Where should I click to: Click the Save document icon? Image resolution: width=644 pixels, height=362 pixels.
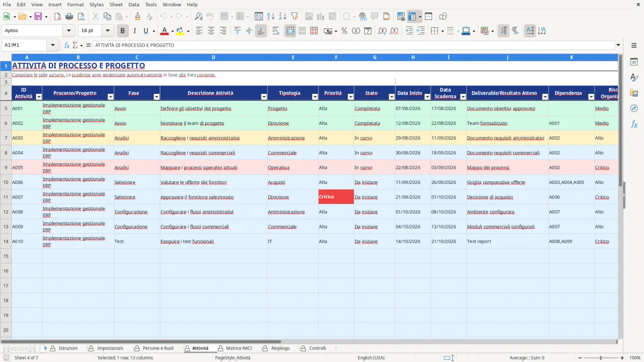coord(38,17)
